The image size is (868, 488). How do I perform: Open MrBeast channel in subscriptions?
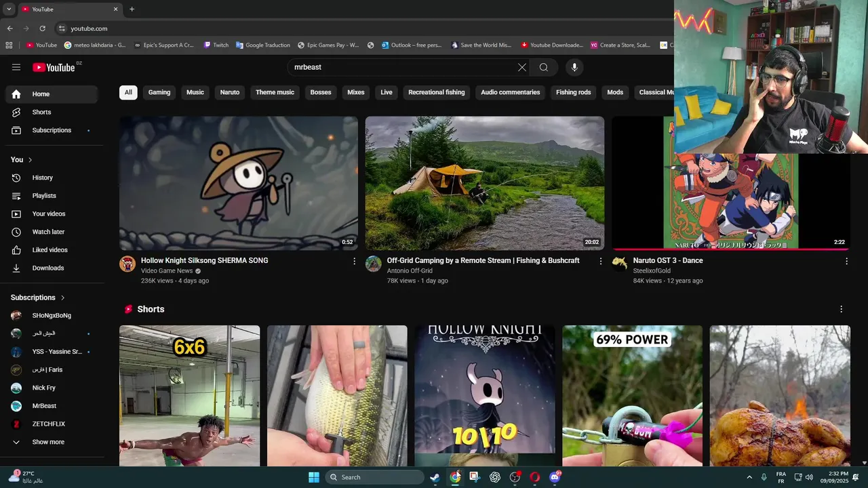[52, 406]
